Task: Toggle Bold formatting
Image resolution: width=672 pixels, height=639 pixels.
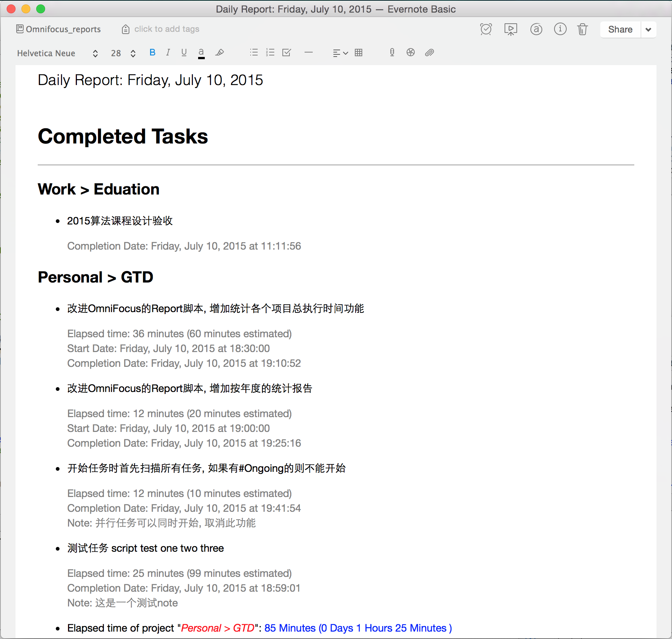Action: tap(152, 53)
